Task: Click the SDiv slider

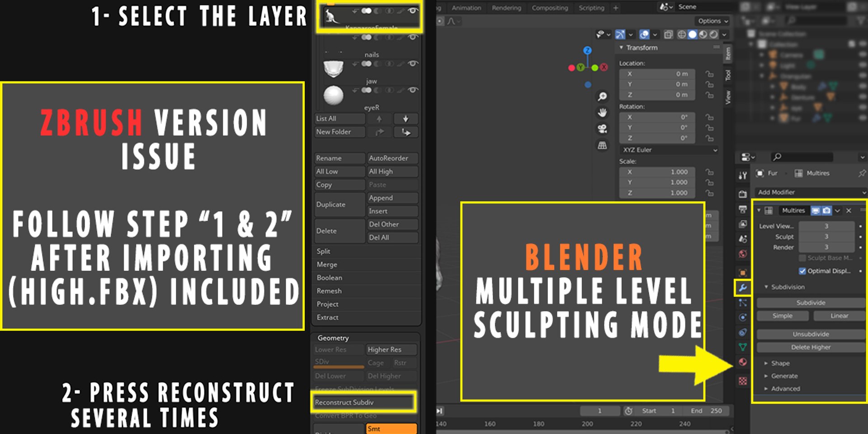Action: click(x=339, y=363)
